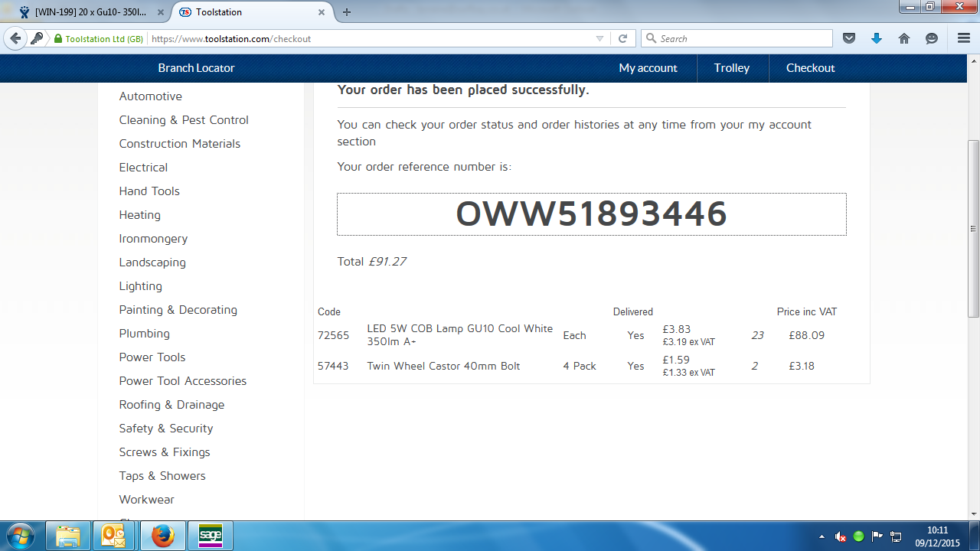The image size is (980, 551).
Task: Click product code 72565
Action: [333, 335]
